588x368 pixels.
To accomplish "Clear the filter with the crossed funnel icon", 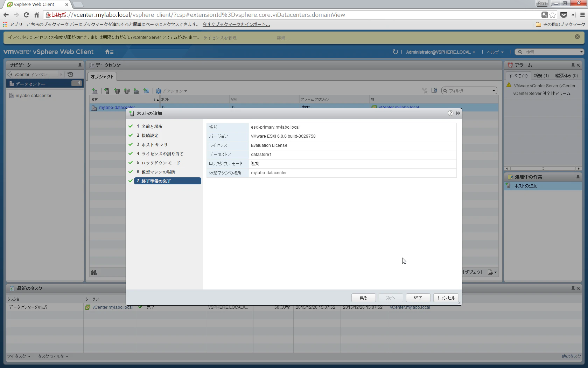I will tap(425, 91).
